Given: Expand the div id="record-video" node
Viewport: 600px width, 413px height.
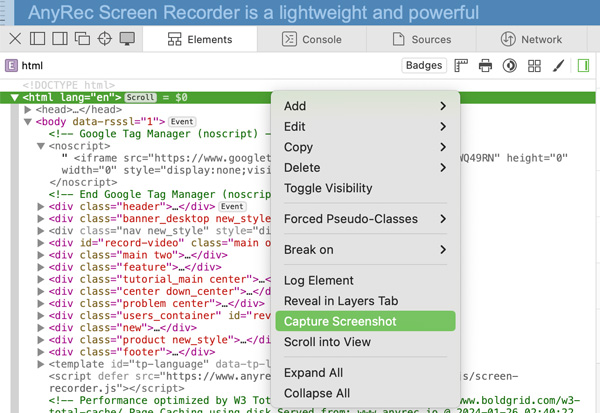Looking at the screenshot, I should [41, 243].
